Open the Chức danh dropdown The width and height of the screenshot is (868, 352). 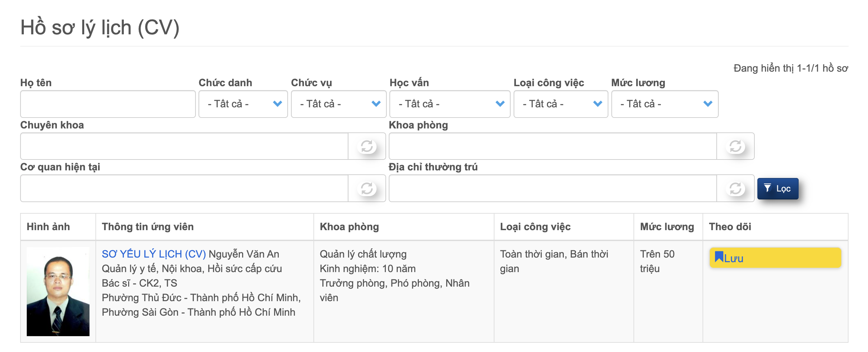243,104
